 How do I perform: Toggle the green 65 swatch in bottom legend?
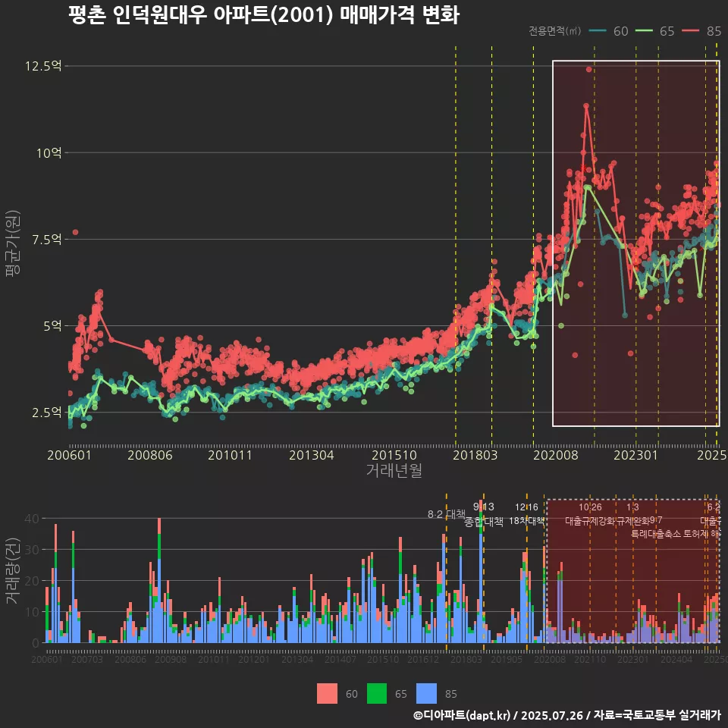377,694
